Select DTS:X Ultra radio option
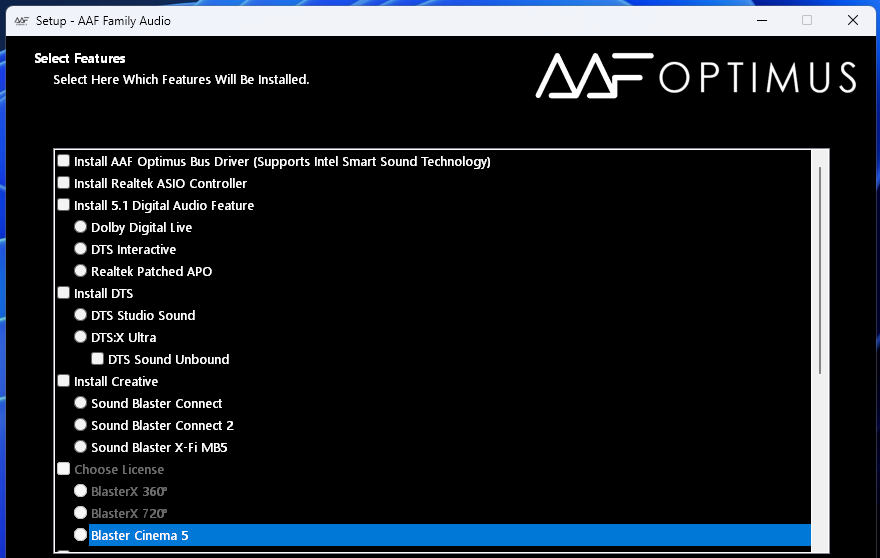The image size is (880, 558). point(80,337)
